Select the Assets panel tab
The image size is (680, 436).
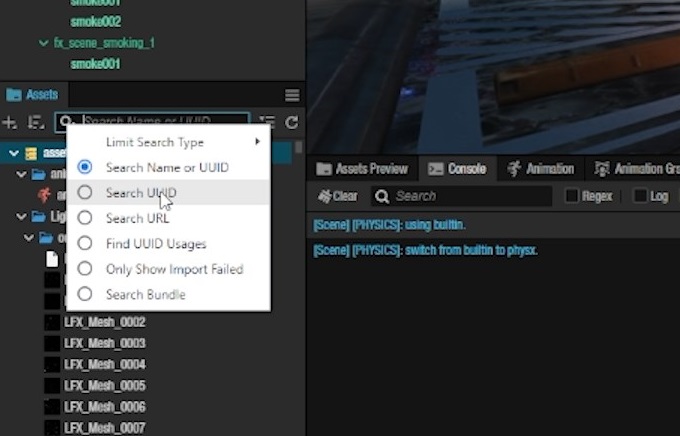(33, 95)
